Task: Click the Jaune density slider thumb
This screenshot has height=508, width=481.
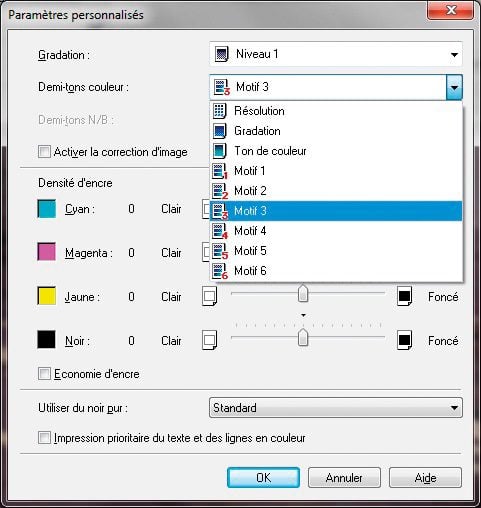Action: (303, 293)
